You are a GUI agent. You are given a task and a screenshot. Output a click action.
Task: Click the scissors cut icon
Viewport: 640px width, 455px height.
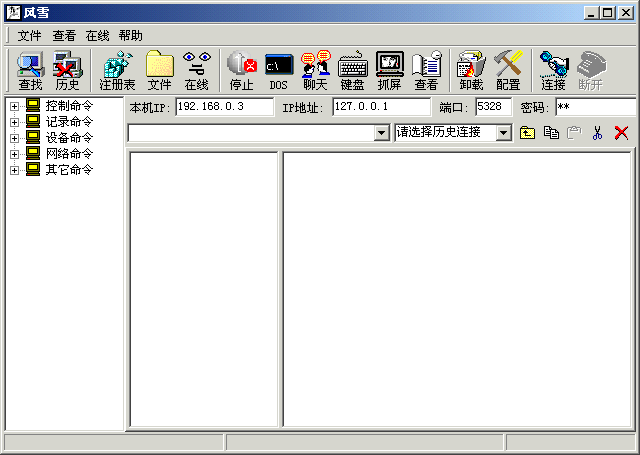point(597,133)
